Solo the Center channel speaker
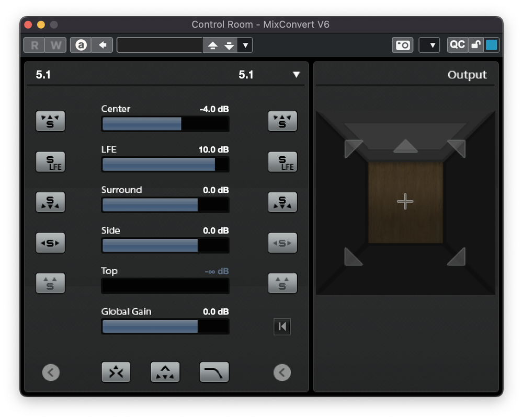Image resolution: width=523 pixels, height=420 pixels. (x=50, y=121)
